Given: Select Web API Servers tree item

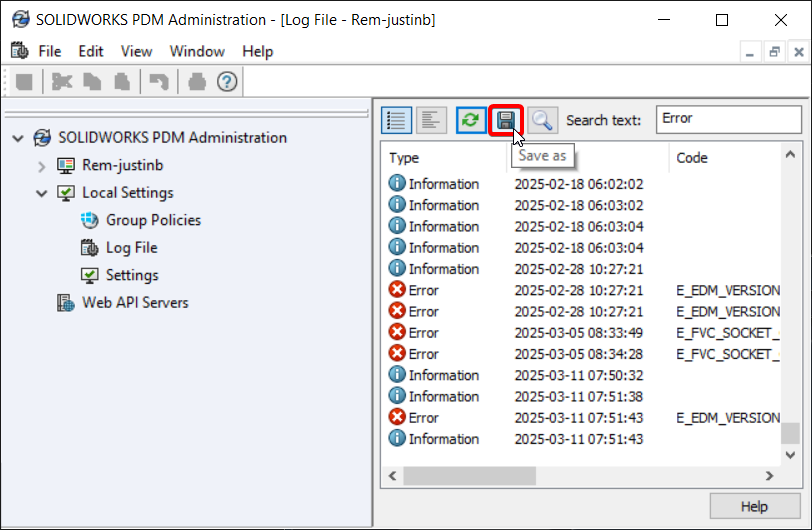Looking at the screenshot, I should pos(135,302).
